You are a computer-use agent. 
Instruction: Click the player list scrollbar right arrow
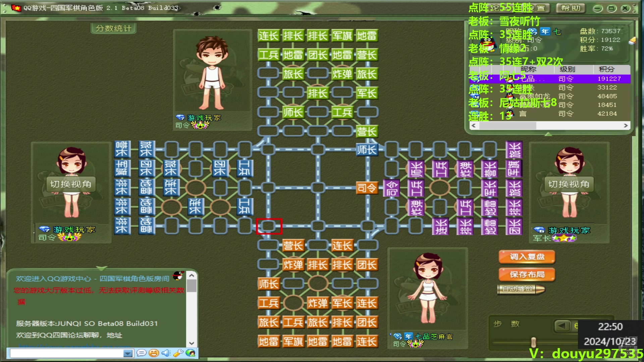[626, 126]
